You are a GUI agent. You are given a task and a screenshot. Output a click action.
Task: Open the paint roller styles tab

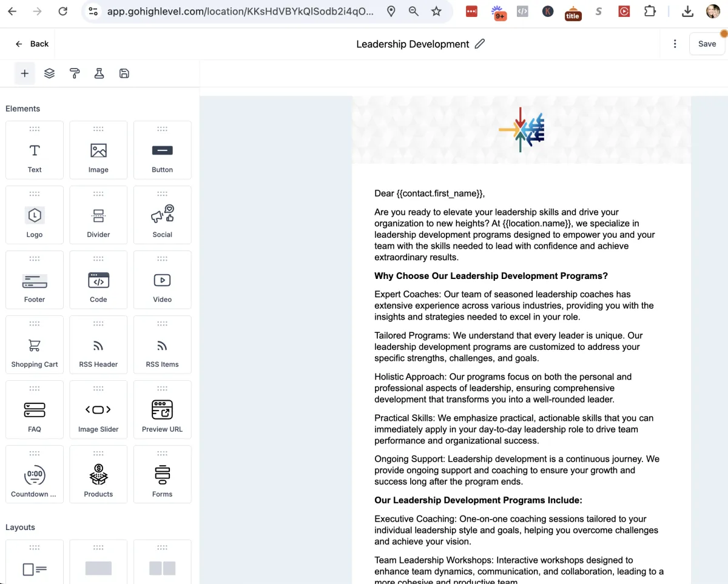coord(75,73)
